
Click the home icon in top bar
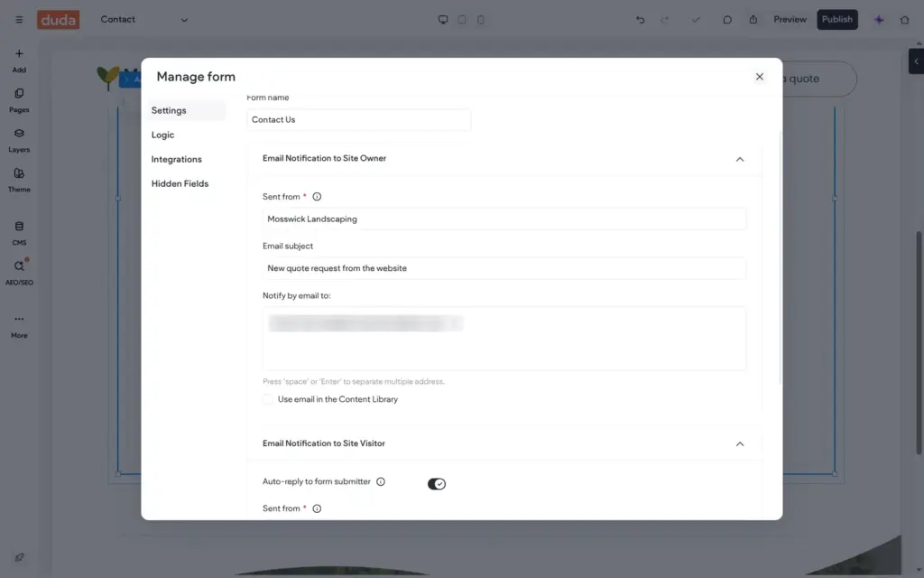point(904,20)
